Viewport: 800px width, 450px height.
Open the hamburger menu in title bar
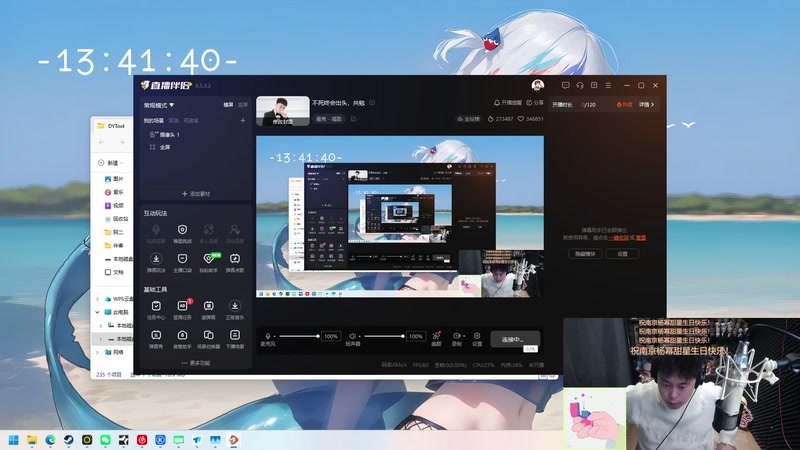point(608,85)
